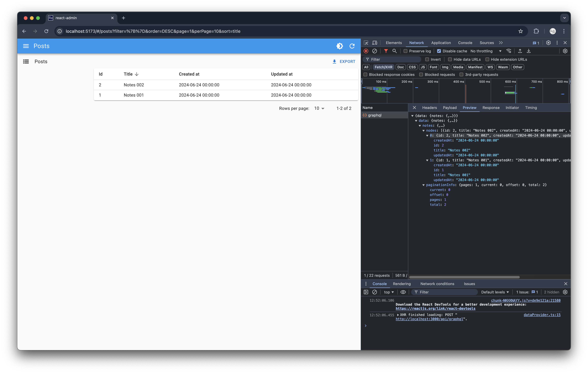Stop recording the network log

point(366,51)
